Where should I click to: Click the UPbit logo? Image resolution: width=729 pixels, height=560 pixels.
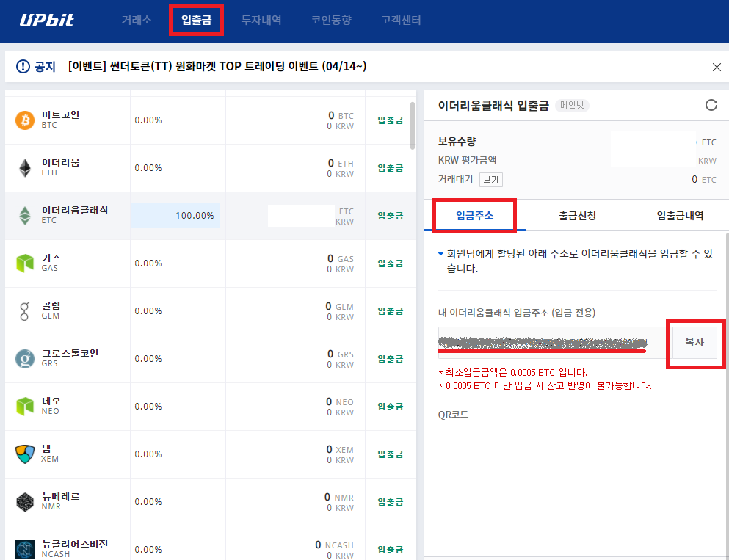pyautogui.click(x=46, y=20)
